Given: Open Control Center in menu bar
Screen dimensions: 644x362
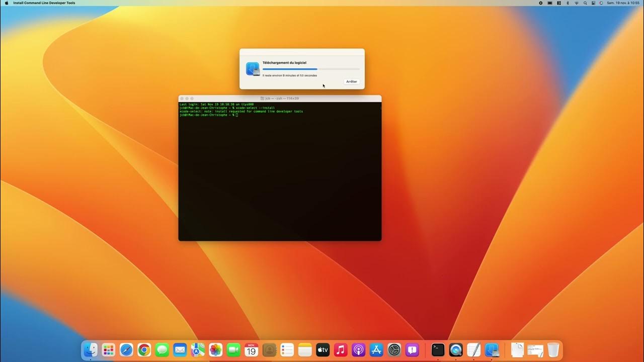Looking at the screenshot, I should 594,3.
